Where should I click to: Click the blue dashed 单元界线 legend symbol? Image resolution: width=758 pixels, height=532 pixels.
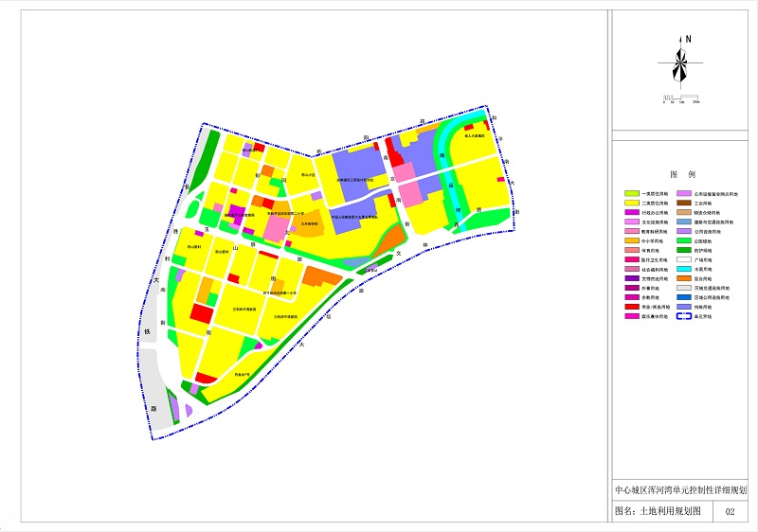click(x=684, y=317)
